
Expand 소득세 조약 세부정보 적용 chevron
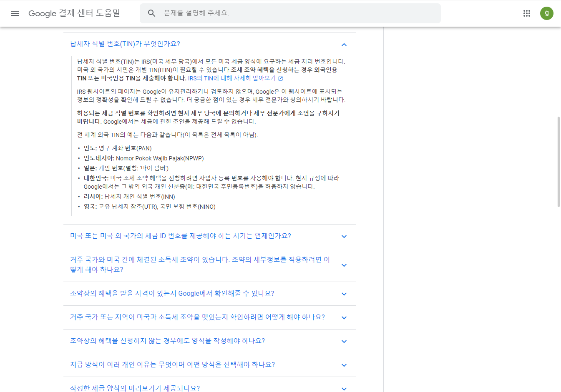tap(344, 265)
